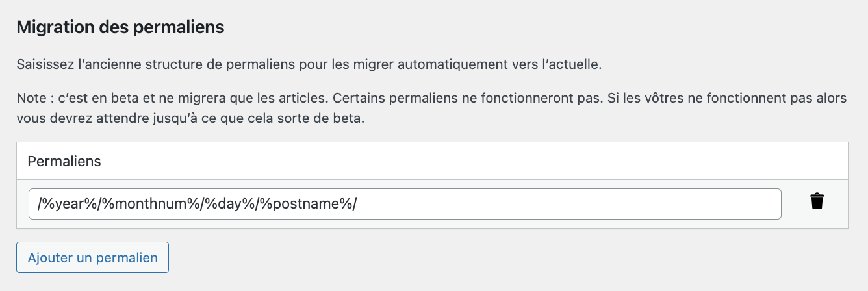Click the Ajouter un permalien button
Viewport: 868px width, 291px height.
point(92,257)
